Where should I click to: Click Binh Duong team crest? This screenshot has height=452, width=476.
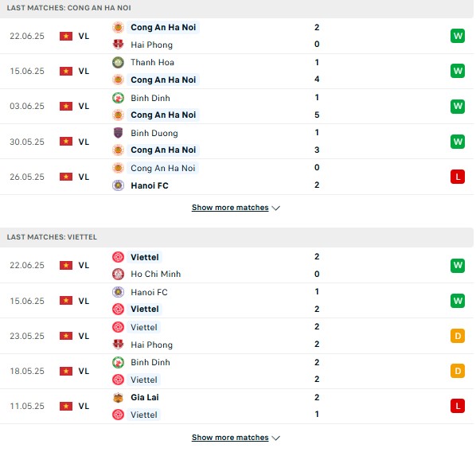coord(118,133)
